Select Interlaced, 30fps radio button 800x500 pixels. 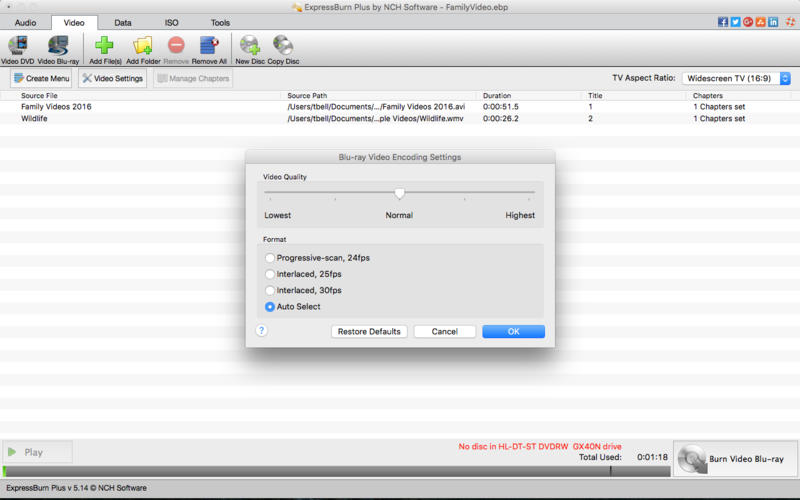pyautogui.click(x=270, y=290)
